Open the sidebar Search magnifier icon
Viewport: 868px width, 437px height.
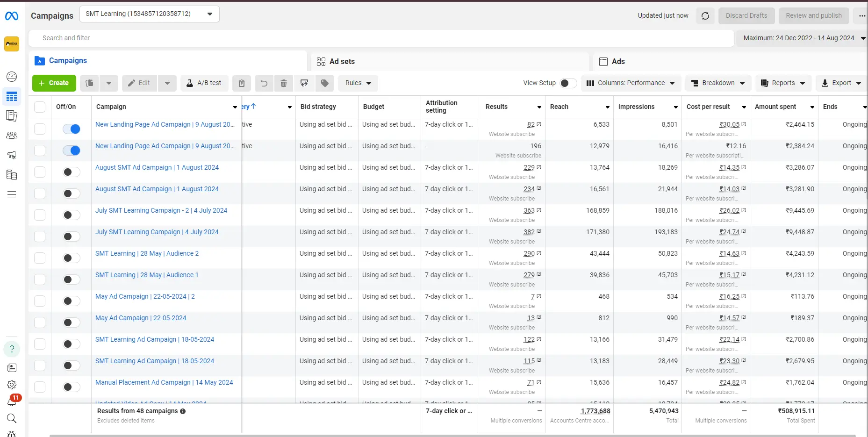point(12,418)
